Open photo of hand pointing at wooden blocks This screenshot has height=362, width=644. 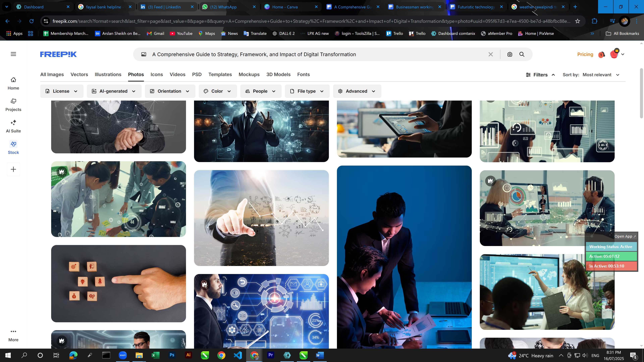[x=119, y=284]
